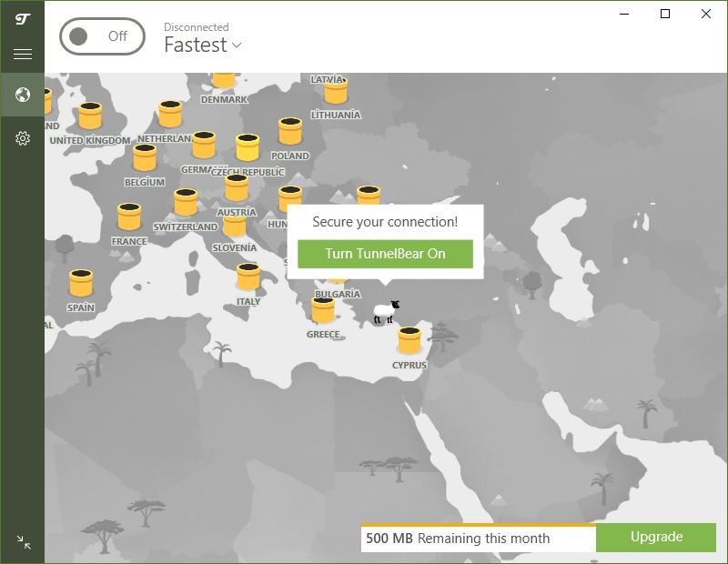The width and height of the screenshot is (728, 564).
Task: Pick the Slovenia tunnel icon
Action: (x=235, y=227)
